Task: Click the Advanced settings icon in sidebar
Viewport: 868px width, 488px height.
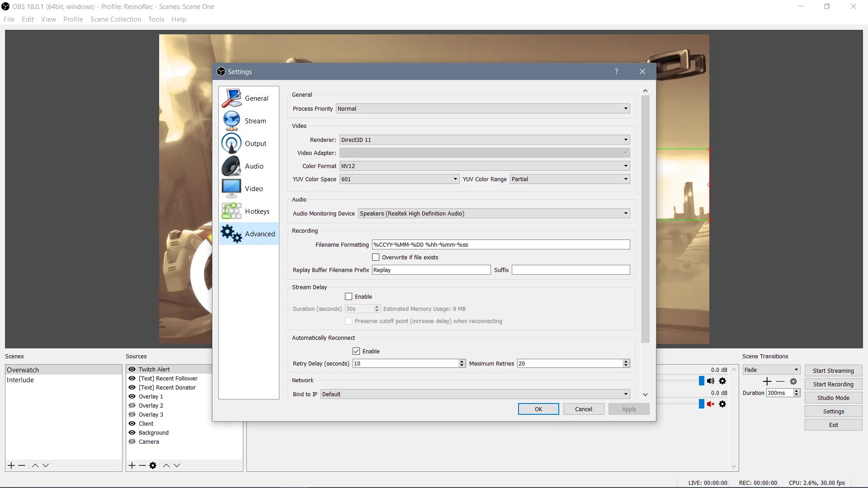Action: coord(231,234)
